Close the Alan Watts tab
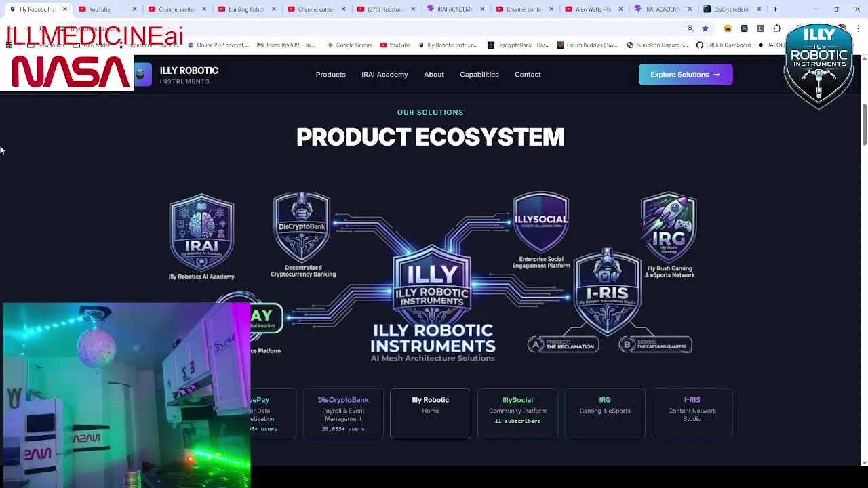The width and height of the screenshot is (868, 488). [x=620, y=9]
